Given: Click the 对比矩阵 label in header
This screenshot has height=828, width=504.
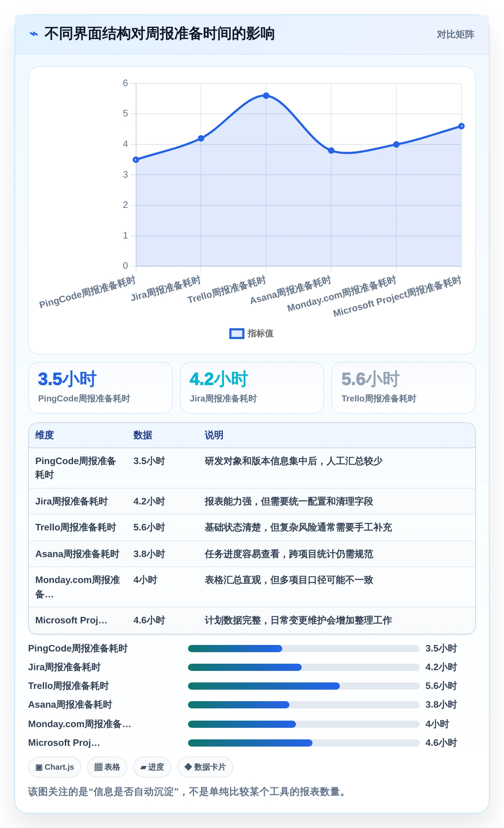Looking at the screenshot, I should [x=455, y=35].
